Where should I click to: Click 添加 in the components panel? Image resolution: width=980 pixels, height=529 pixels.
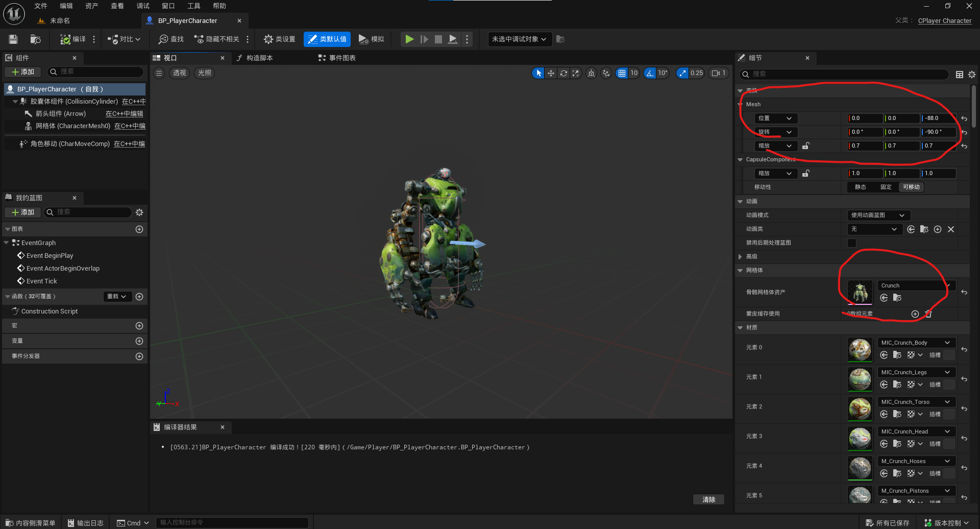pyautogui.click(x=23, y=72)
